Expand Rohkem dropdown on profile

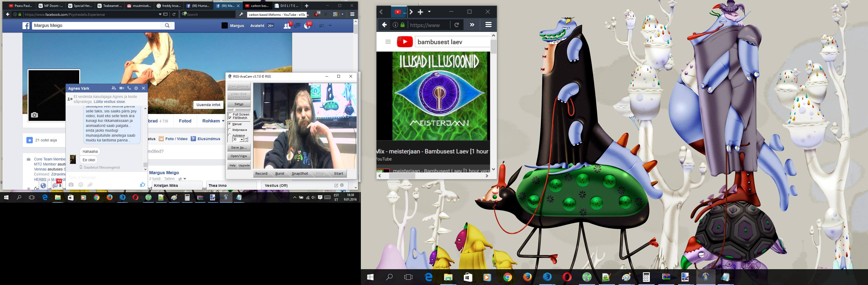213,121
